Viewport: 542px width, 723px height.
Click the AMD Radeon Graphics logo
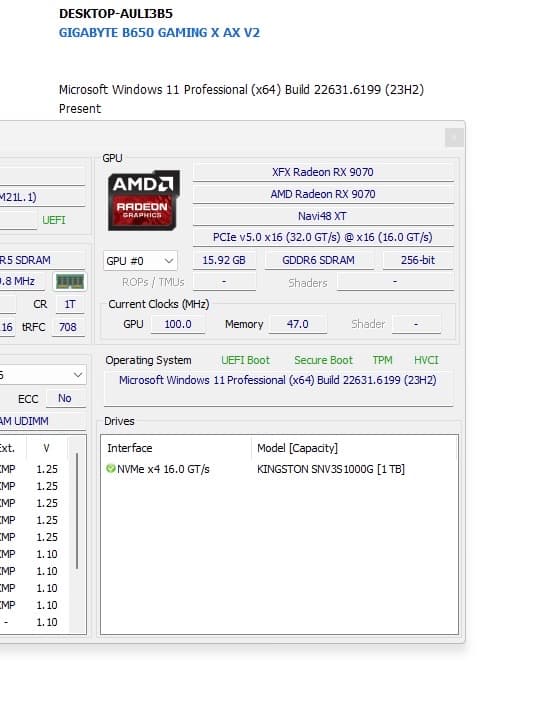143,201
